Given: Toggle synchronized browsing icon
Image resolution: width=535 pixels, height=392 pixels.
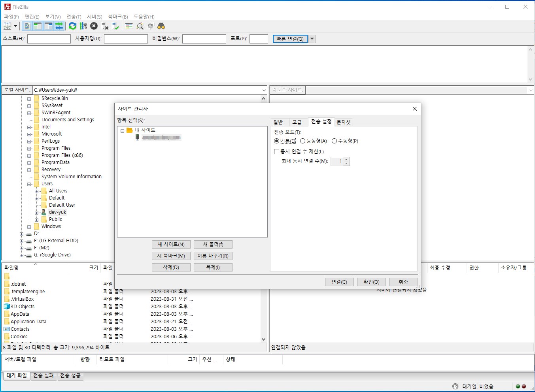Looking at the screenshot, I should pos(150,26).
